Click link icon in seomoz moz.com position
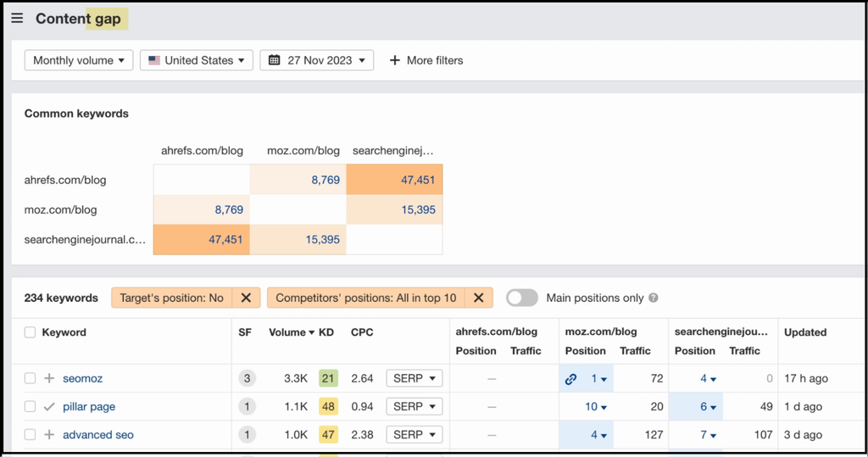Screen dimensions: 868x457 [570, 379]
